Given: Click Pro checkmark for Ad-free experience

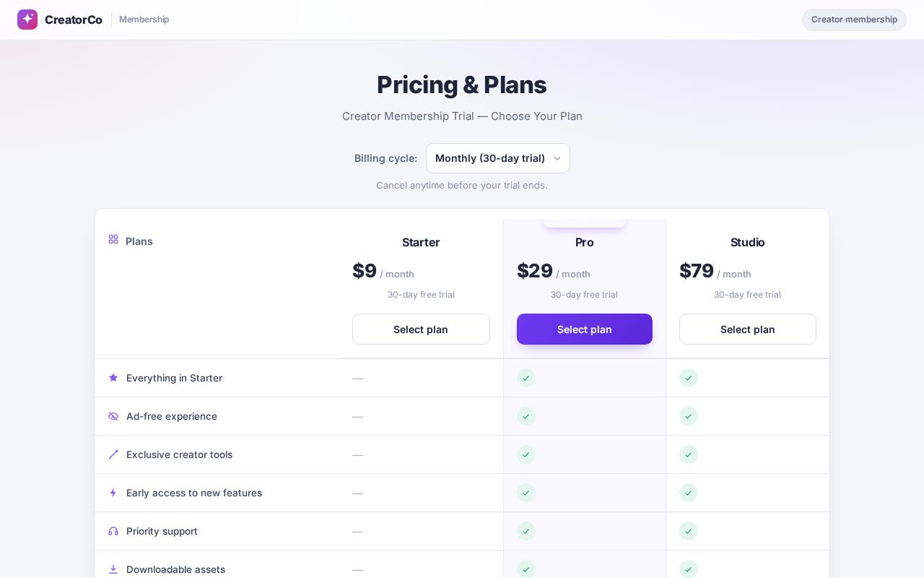Looking at the screenshot, I should (526, 416).
